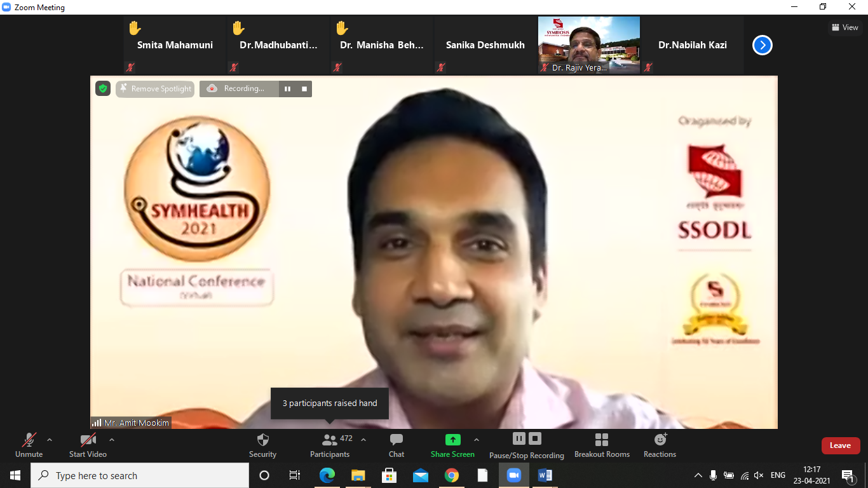Click the green encryption shield icon
The image size is (868, 488).
click(103, 88)
